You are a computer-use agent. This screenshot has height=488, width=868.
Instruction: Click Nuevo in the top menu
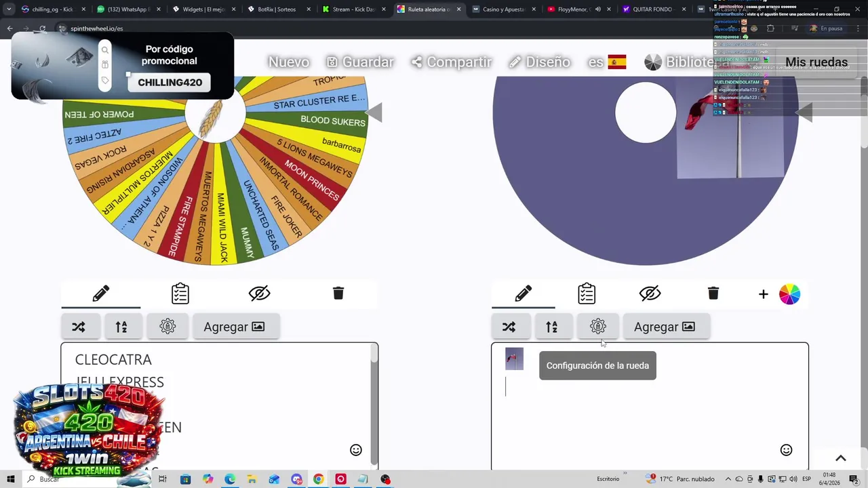pyautogui.click(x=289, y=62)
